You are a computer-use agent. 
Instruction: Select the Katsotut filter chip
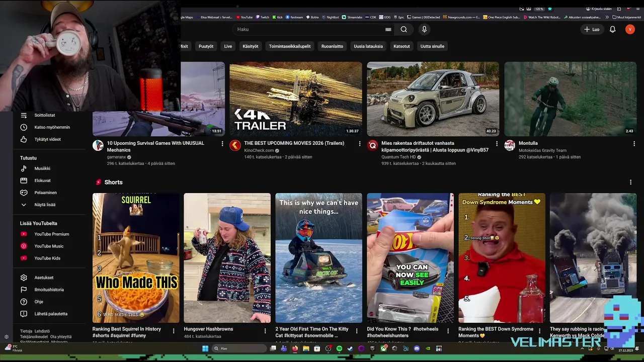401,46
